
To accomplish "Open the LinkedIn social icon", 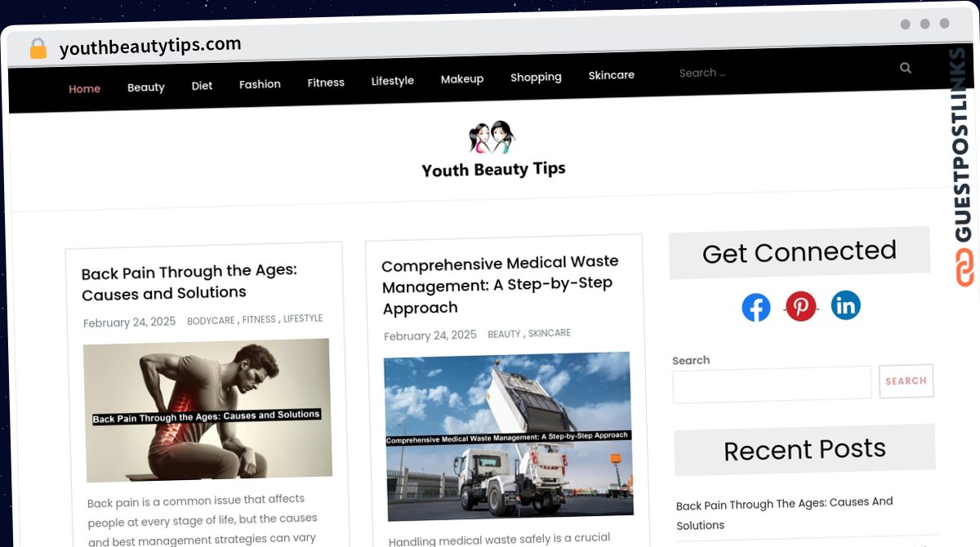I will pyautogui.click(x=846, y=305).
